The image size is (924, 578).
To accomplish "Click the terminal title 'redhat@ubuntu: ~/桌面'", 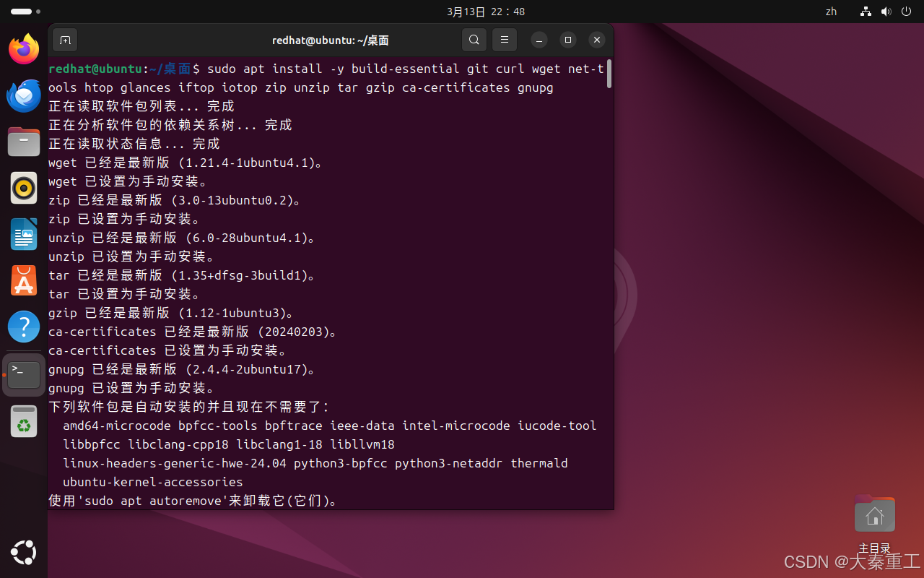I will pos(331,40).
